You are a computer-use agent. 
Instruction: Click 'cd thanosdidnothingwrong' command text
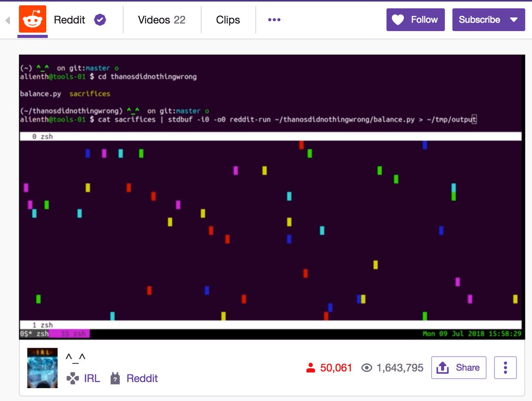147,77
